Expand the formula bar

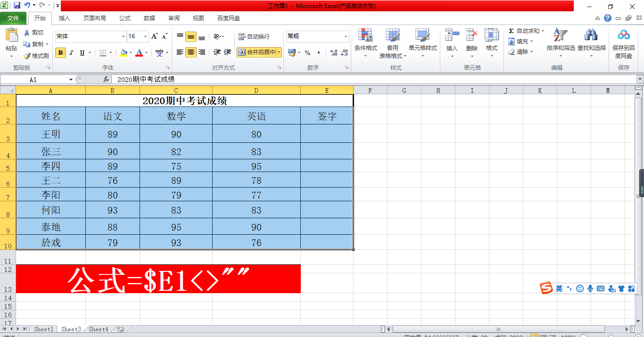click(x=640, y=80)
